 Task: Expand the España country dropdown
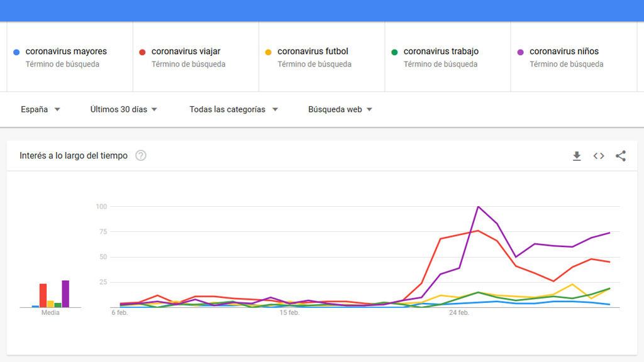tap(40, 109)
